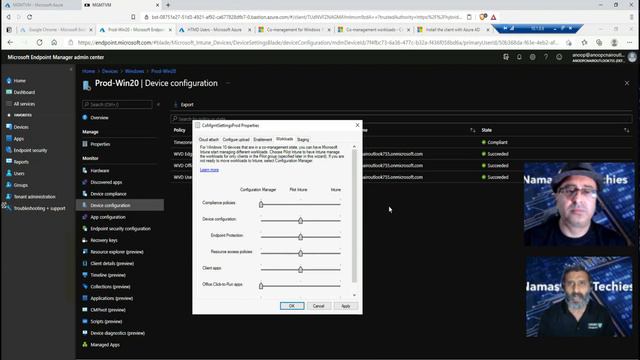Switch to the Co-management workloads browser tab
The height and width of the screenshot is (360, 640).
coord(373,30)
